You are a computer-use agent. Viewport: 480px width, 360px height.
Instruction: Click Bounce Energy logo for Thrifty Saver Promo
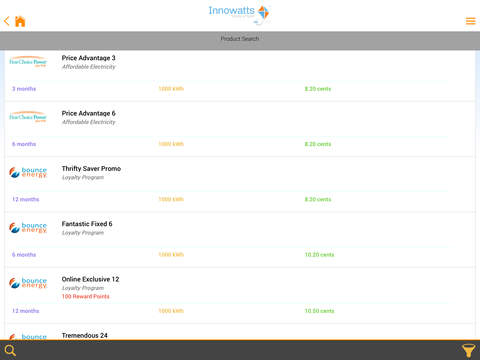coord(28,172)
